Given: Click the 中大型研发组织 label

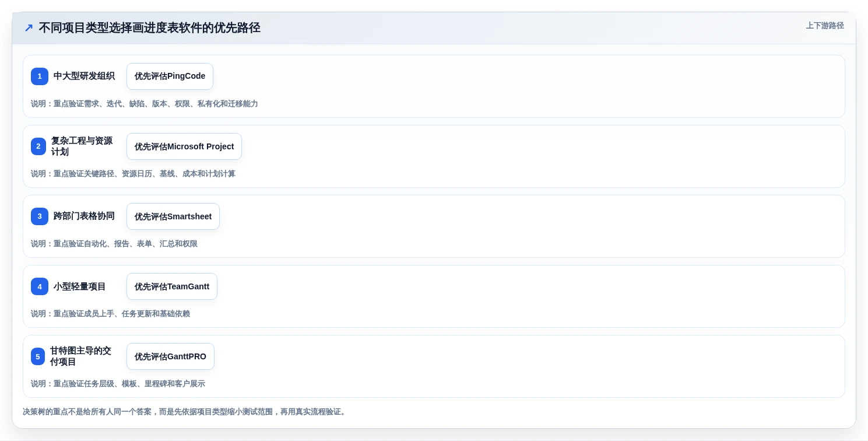Looking at the screenshot, I should 84,76.
